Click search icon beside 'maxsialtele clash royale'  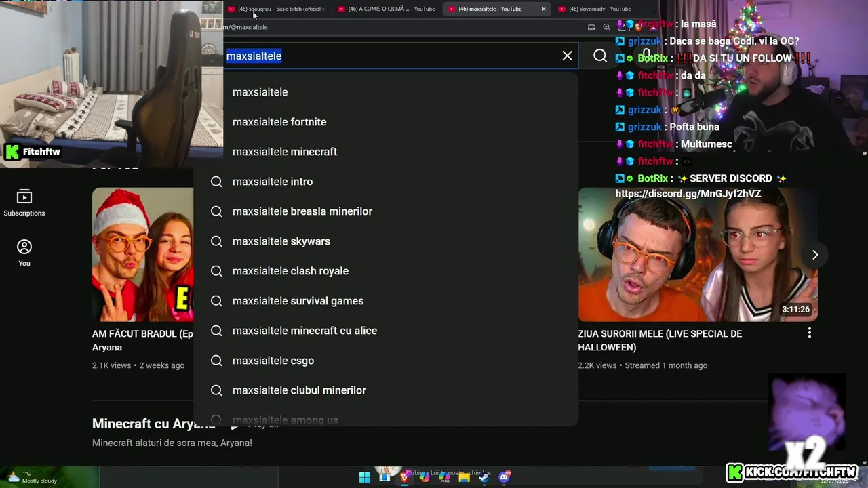click(216, 271)
